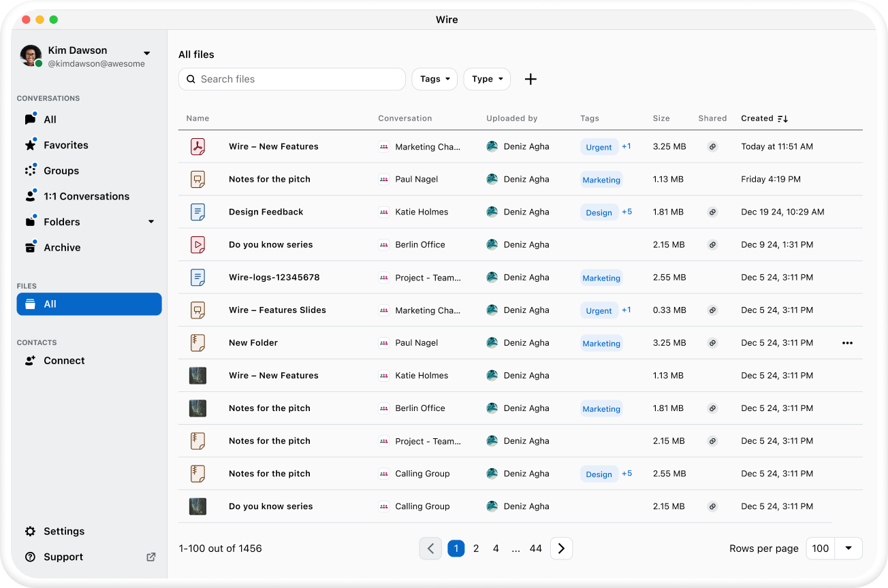Click the Berlin Office conversation icon on Dec 9 row
This screenshot has width=888, height=588.
coord(384,245)
